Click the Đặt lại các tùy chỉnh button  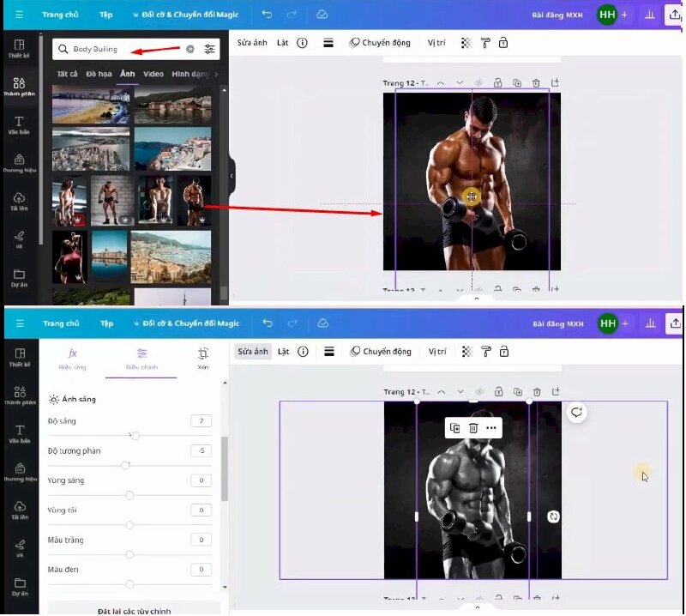click(x=134, y=610)
